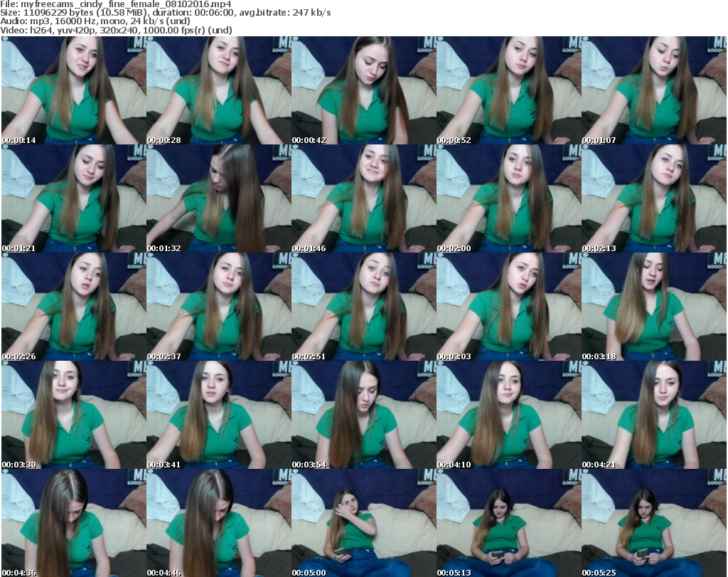The image size is (728, 577).
Task: Click the thumbnail stamped 00:00:42
Action: tap(363, 90)
